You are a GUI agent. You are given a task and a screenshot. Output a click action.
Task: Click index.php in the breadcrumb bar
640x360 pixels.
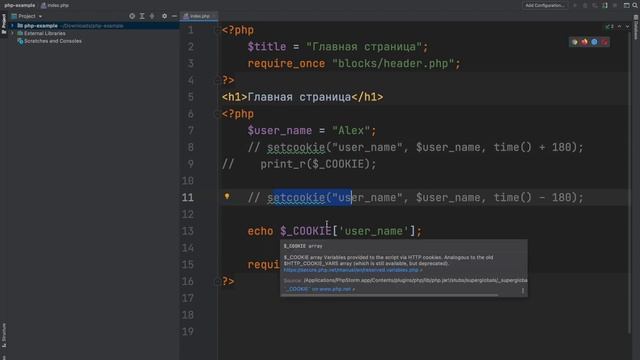(55, 5)
